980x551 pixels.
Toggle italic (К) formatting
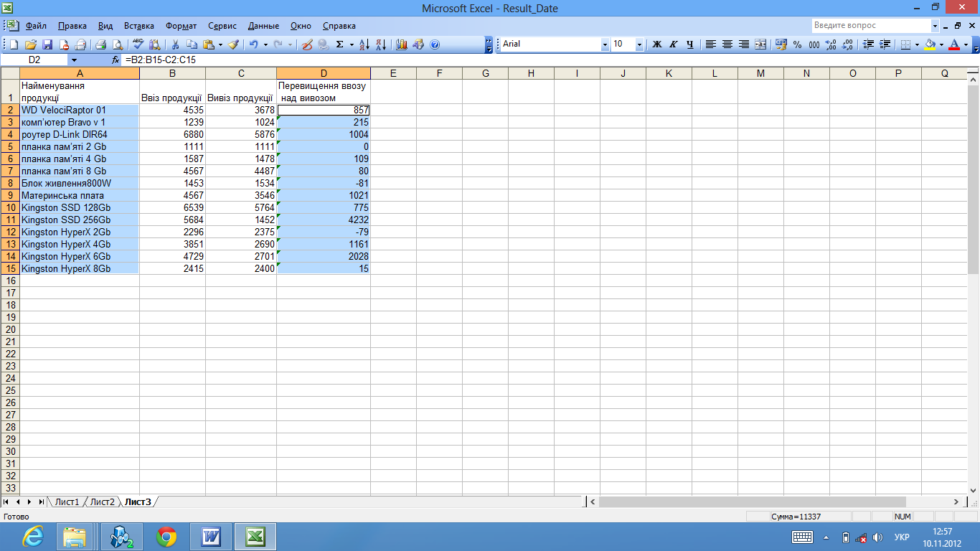674,44
